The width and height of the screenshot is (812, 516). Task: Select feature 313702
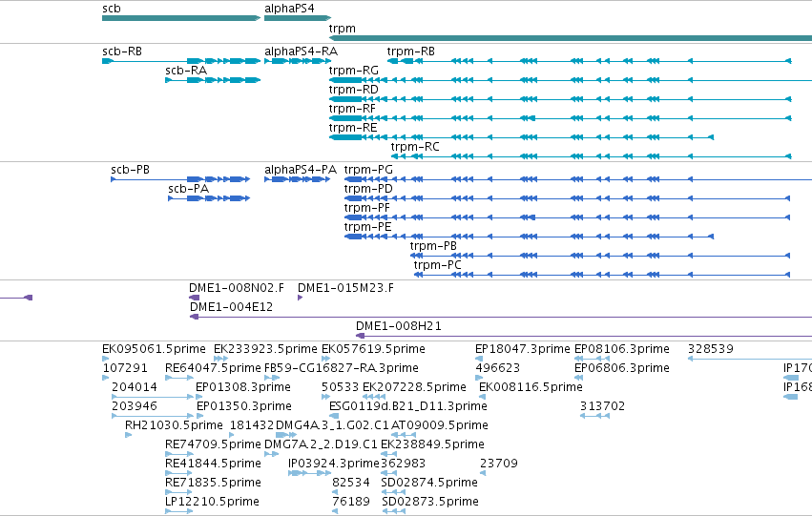point(594,416)
